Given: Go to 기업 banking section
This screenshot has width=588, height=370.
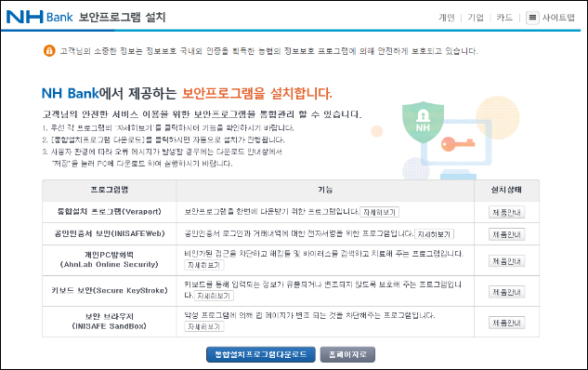Looking at the screenshot, I should point(475,18).
